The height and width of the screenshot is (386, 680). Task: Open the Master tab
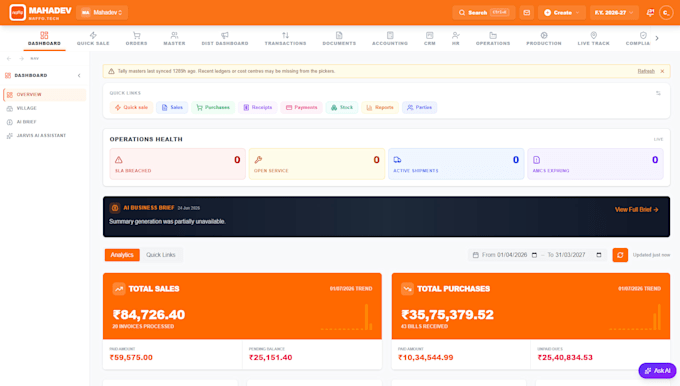174,39
